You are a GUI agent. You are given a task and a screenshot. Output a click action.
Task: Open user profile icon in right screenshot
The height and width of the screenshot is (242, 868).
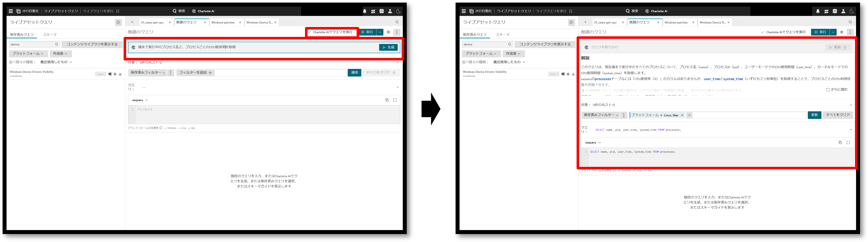pyautogui.click(x=843, y=11)
